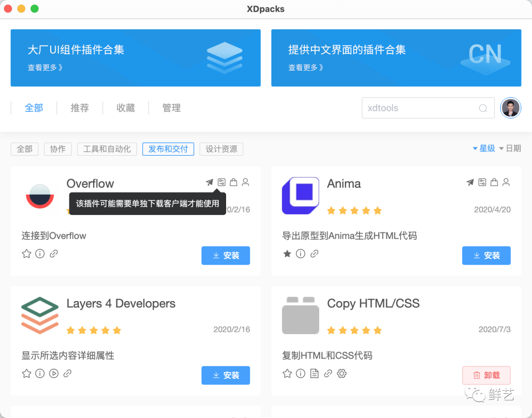The image size is (532, 418).
Task: Click the Copy HTML/CSS plugin placeholder logo
Action: click(300, 315)
